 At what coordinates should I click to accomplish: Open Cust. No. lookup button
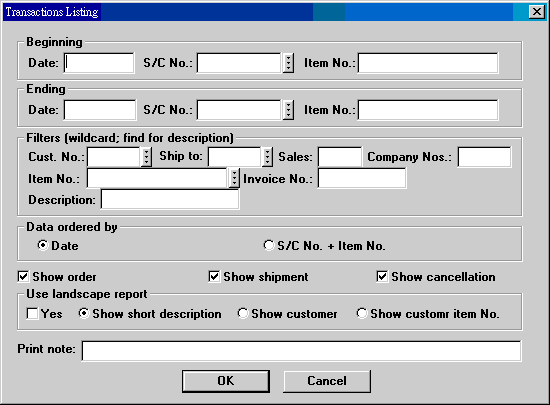(x=146, y=157)
